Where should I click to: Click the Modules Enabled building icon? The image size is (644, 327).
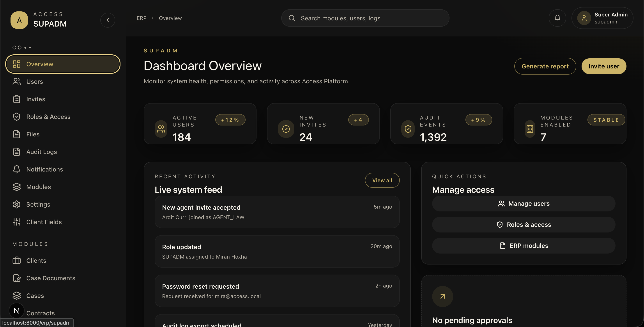pyautogui.click(x=530, y=129)
